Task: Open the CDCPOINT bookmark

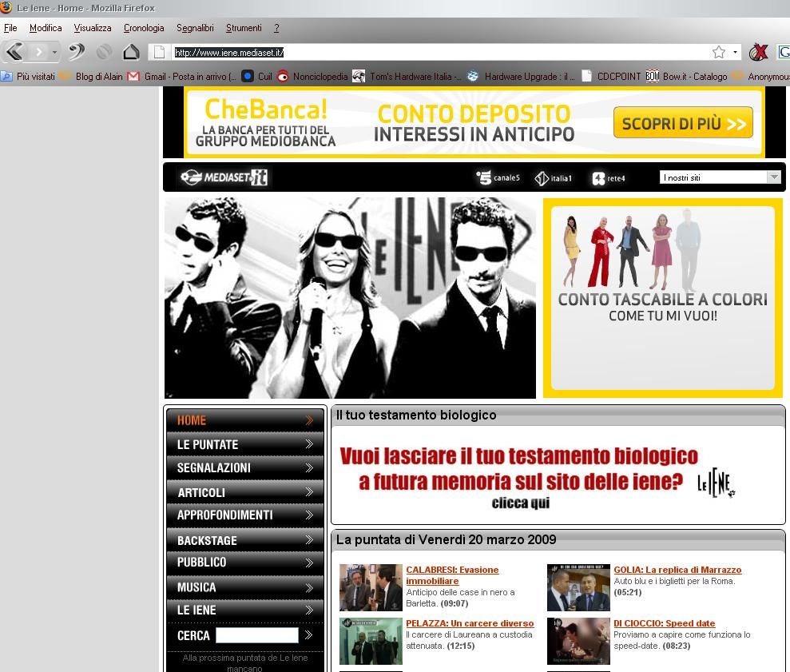Action: point(610,77)
